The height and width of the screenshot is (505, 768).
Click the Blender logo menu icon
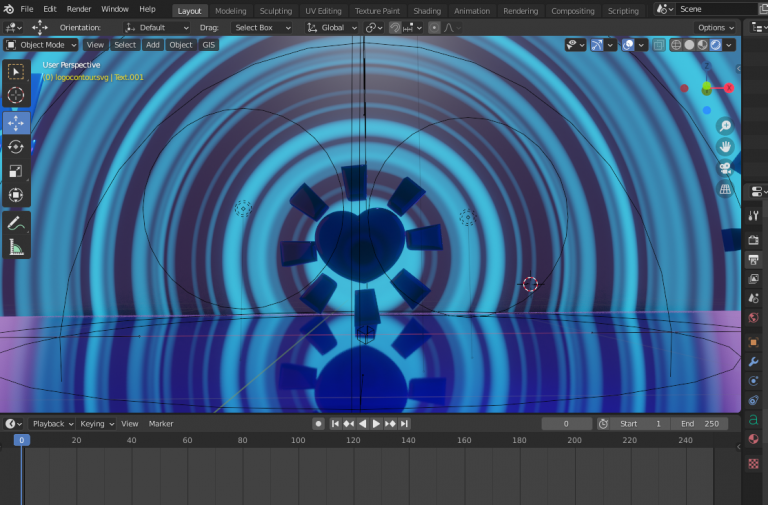coord(9,9)
